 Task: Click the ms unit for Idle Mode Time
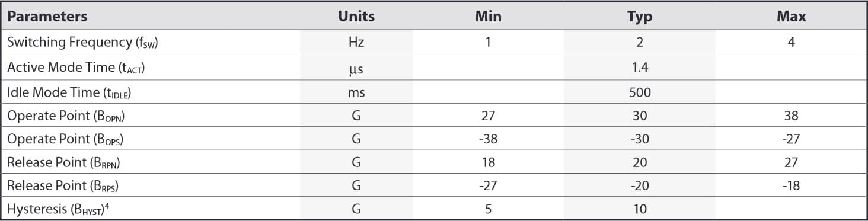pos(356,92)
